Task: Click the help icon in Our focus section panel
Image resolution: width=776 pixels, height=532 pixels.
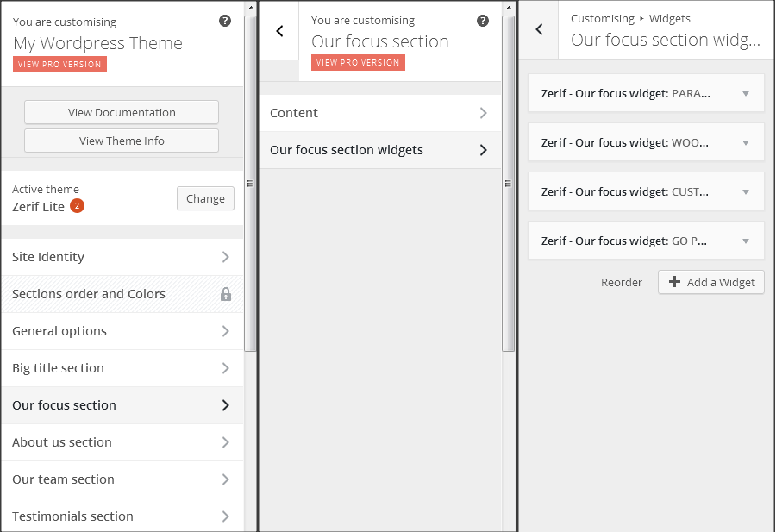Action: [483, 20]
